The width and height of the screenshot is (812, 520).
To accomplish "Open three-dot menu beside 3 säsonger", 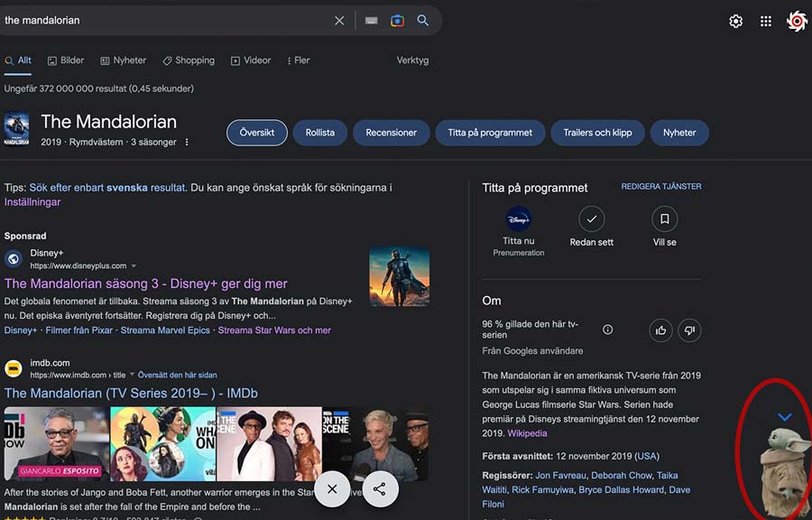I will 188,143.
